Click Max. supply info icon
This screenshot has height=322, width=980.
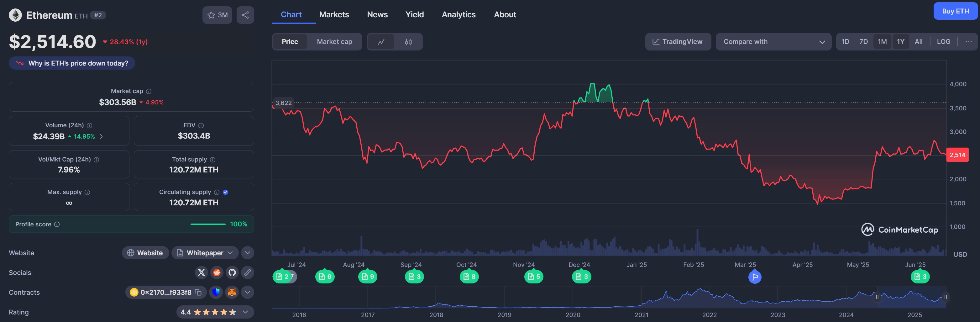[87, 192]
